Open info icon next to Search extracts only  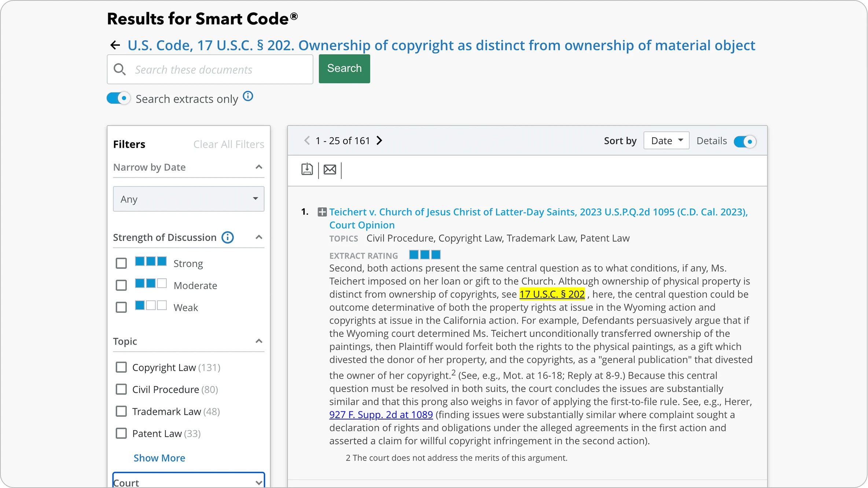[x=248, y=96]
